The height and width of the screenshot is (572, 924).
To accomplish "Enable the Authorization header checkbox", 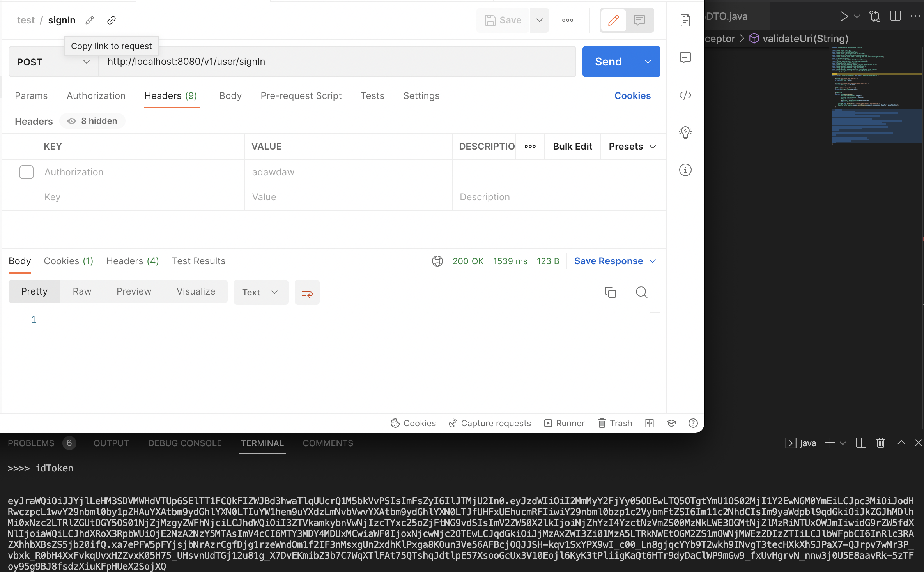I will pos(27,172).
